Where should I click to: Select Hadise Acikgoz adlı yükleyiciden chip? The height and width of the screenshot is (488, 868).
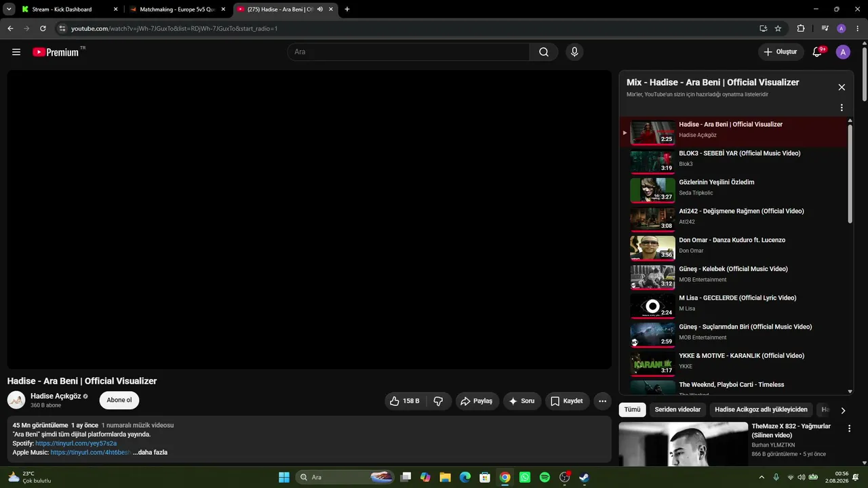pos(761,410)
